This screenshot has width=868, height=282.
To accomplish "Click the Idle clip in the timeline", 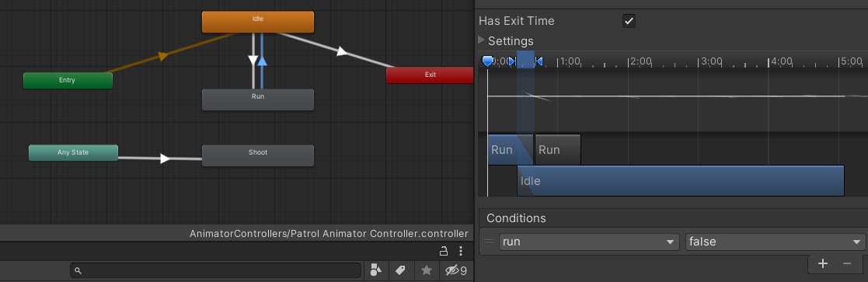I will click(681, 181).
